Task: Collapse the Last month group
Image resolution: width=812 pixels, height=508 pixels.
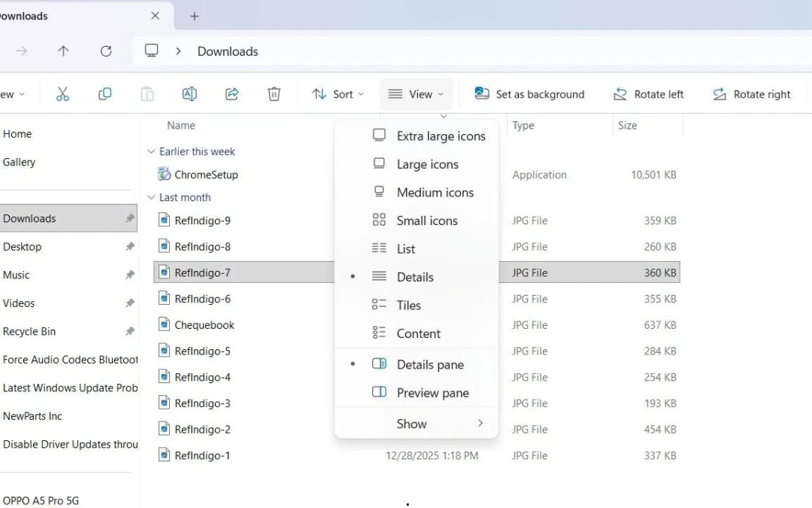Action: 151,197
